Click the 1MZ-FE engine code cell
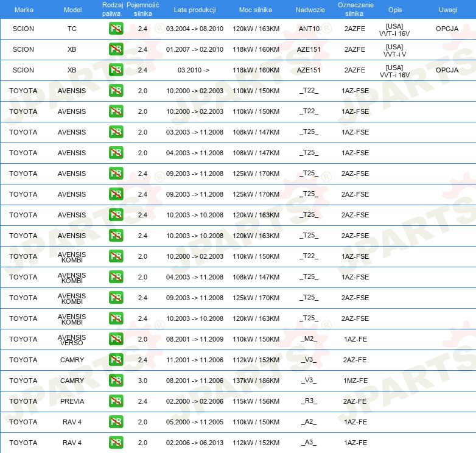 click(x=355, y=381)
